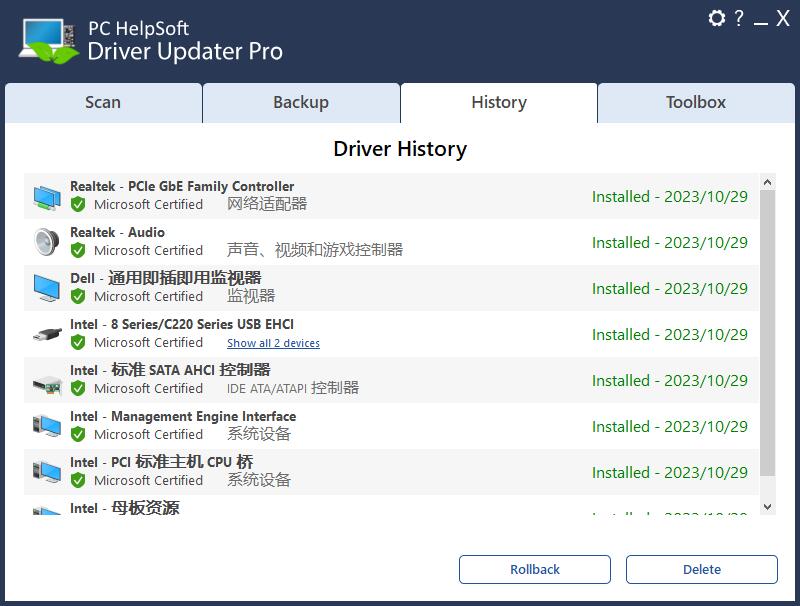Viewport: 800px width, 606px height.
Task: Click the Delete button
Action: 701,569
